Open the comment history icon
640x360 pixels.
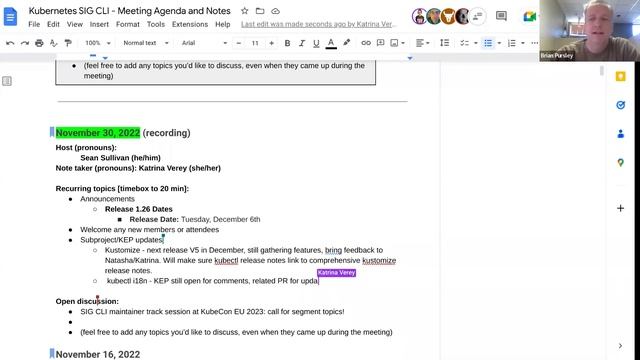(x=501, y=16)
